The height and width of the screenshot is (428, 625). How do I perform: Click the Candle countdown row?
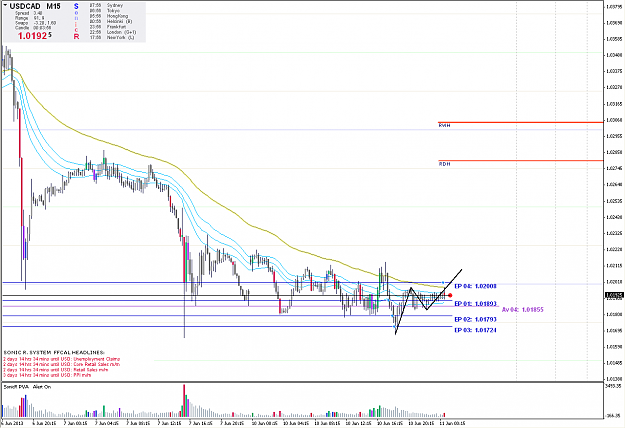pos(33,28)
